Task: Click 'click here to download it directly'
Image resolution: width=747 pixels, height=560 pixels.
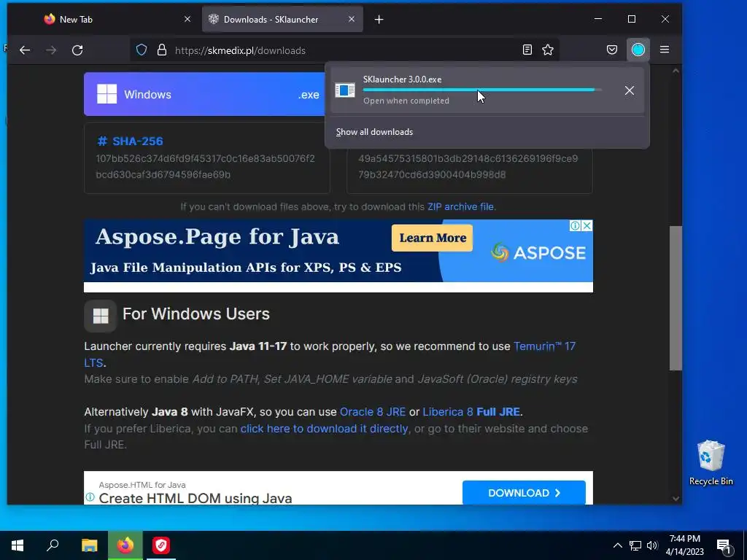Action: [324, 429]
